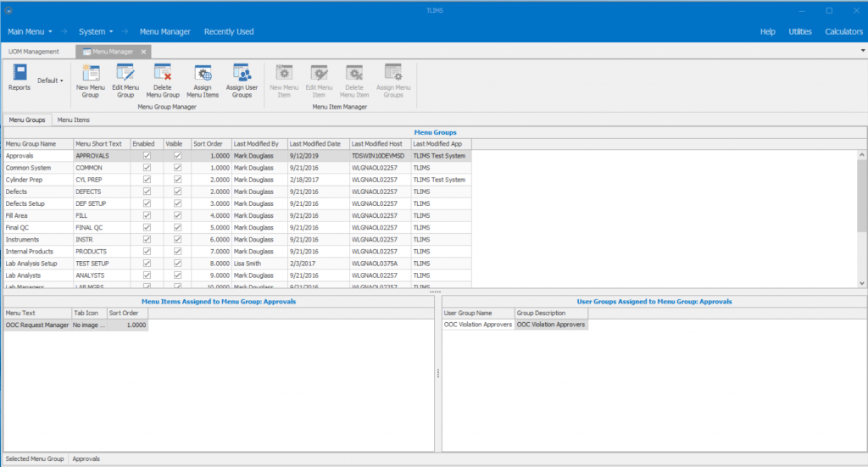Click the Menu Groups grid scrollbar thumb
This screenshot has height=467, width=868.
tap(862, 197)
